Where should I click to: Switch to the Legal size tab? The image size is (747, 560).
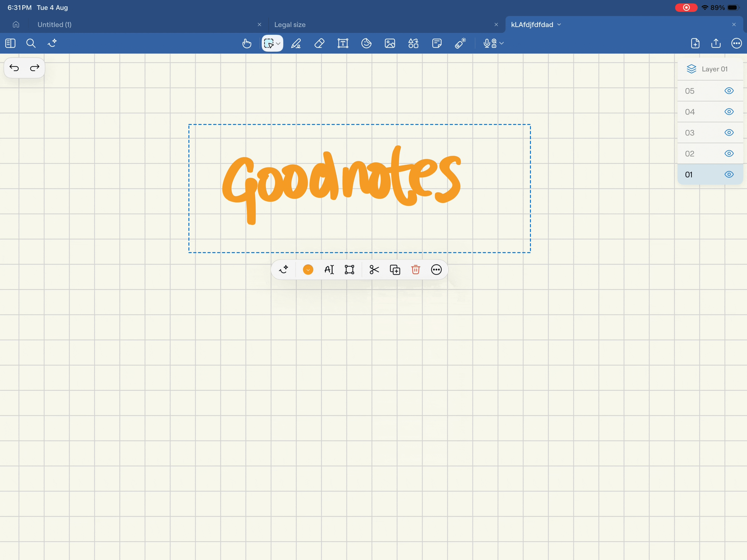tap(290, 24)
